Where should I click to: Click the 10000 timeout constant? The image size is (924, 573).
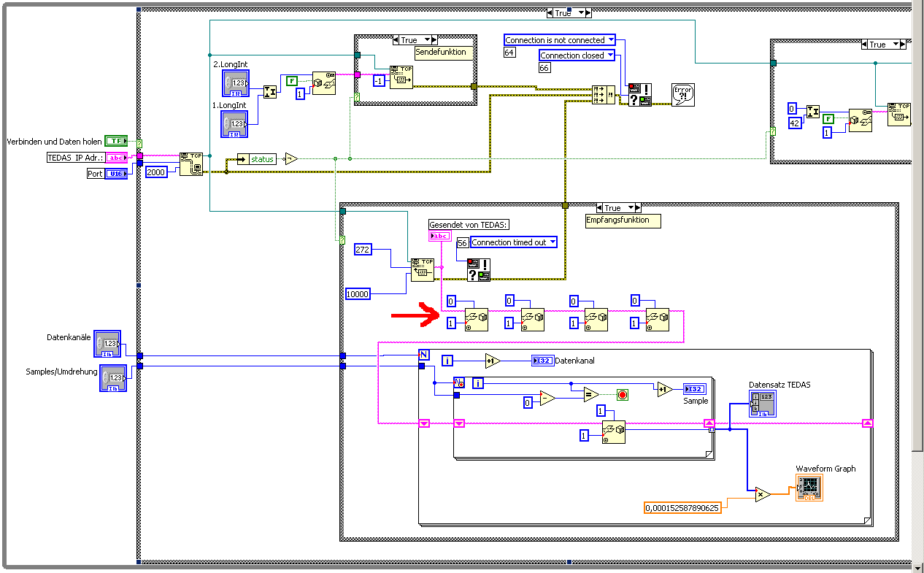pyautogui.click(x=358, y=293)
